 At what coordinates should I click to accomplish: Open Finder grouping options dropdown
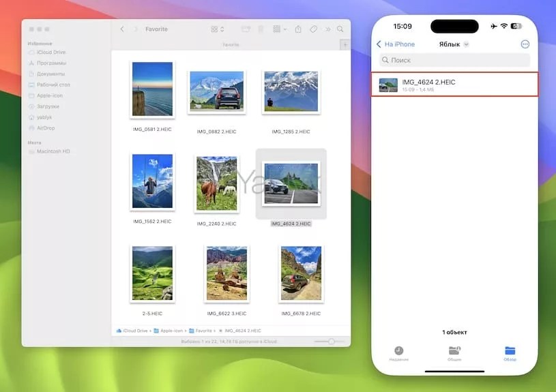280,29
